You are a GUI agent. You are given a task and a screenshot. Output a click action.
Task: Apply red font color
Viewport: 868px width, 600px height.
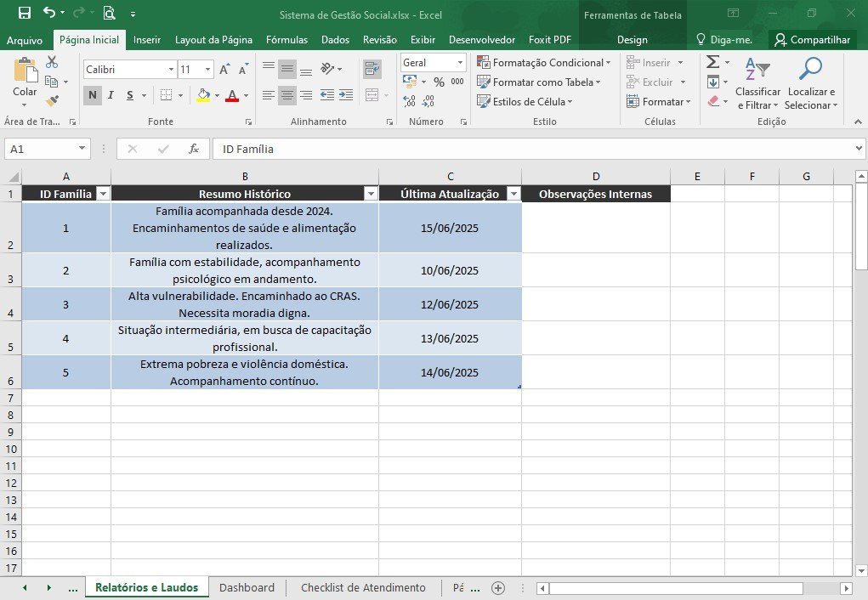pyautogui.click(x=232, y=95)
